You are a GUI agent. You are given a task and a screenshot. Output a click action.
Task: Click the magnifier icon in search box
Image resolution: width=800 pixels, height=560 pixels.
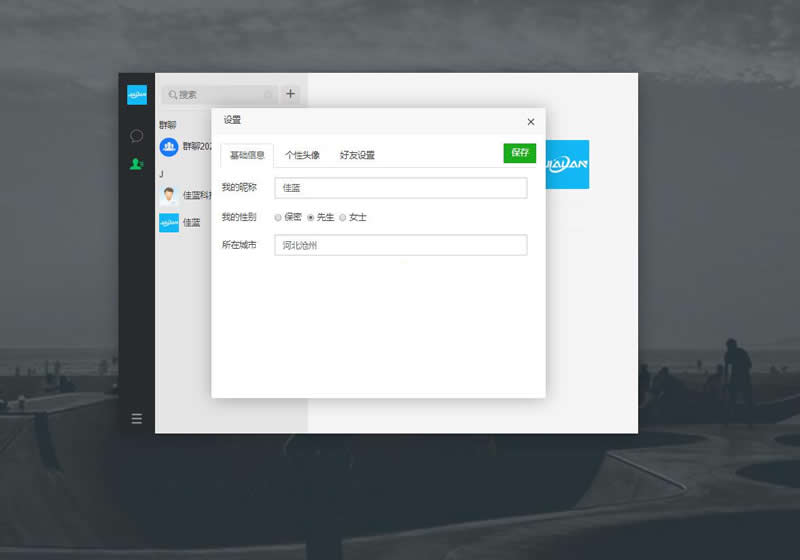pyautogui.click(x=173, y=95)
